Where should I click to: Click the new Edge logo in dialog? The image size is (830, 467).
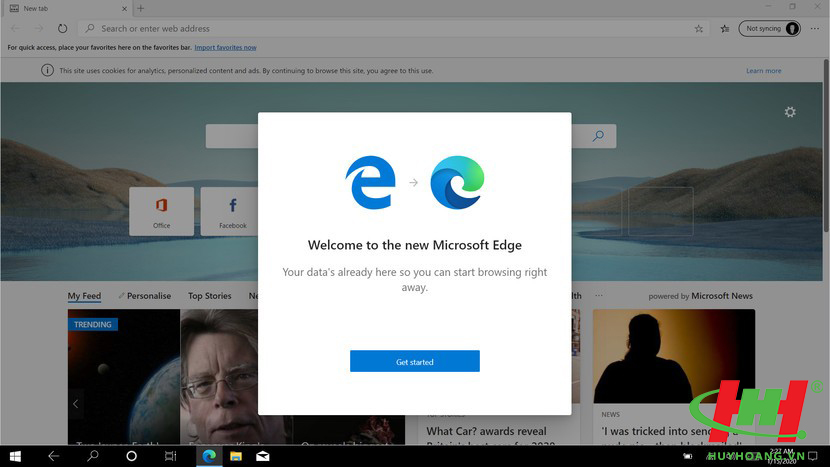tap(457, 182)
